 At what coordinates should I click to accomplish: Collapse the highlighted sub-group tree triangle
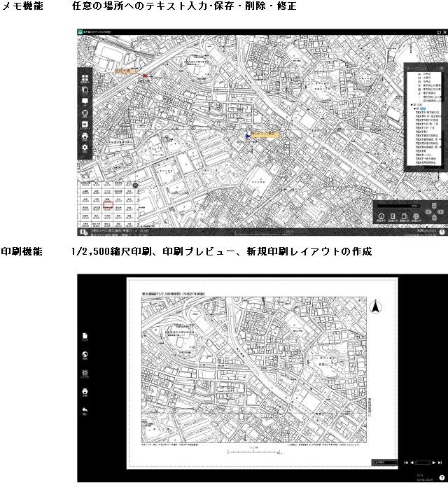415,108
